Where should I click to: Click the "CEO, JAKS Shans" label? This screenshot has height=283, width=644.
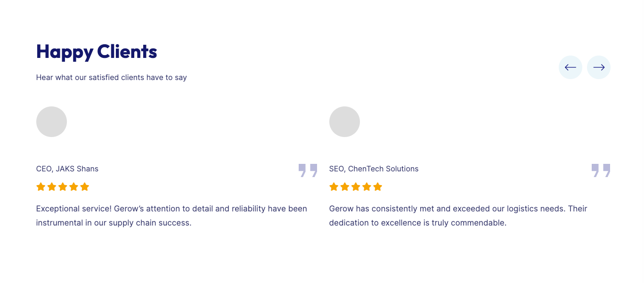(67, 169)
